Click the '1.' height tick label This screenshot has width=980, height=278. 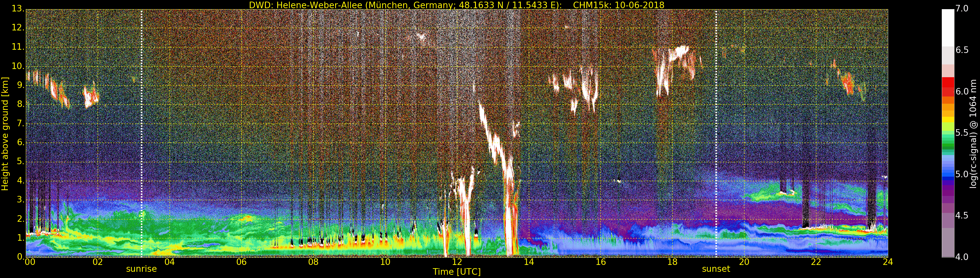pos(20,238)
